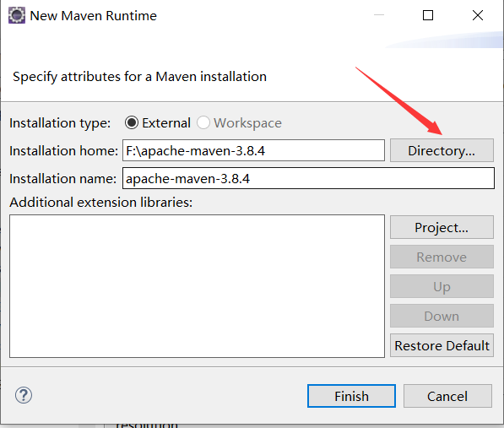Click the Eclipse icon in title bar
Viewport: 504px width, 428px height.
pyautogui.click(x=17, y=15)
